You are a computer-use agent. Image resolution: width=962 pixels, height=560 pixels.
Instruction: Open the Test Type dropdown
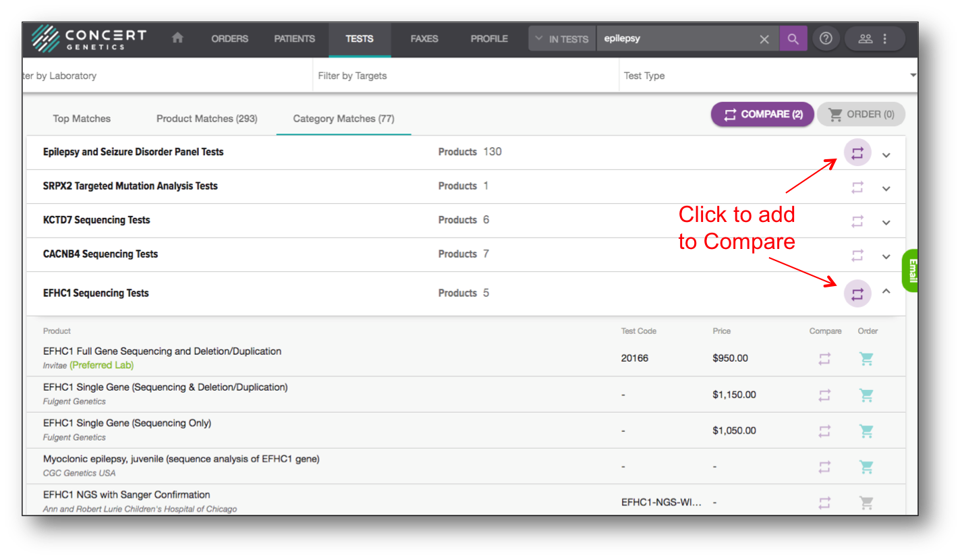pyautogui.click(x=768, y=76)
